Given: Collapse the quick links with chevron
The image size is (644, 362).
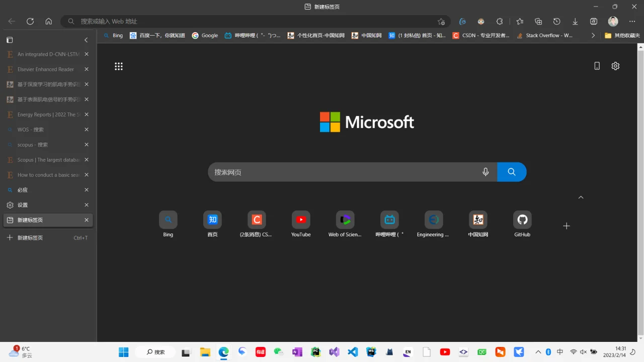Looking at the screenshot, I should [581, 198].
